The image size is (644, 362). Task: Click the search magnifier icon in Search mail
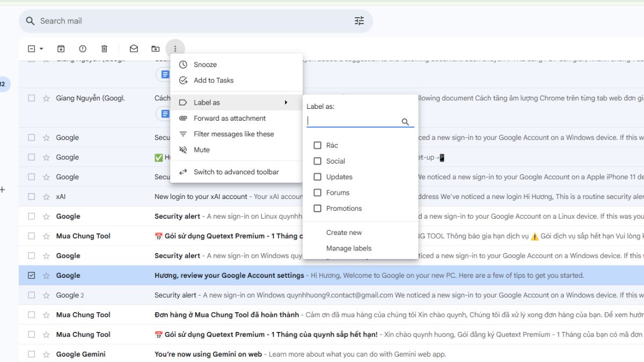(30, 21)
